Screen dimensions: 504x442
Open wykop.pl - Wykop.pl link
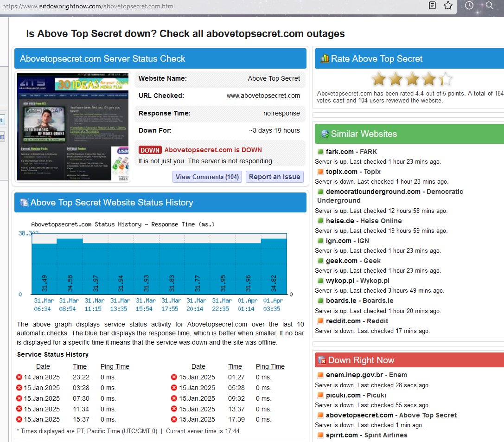357,281
